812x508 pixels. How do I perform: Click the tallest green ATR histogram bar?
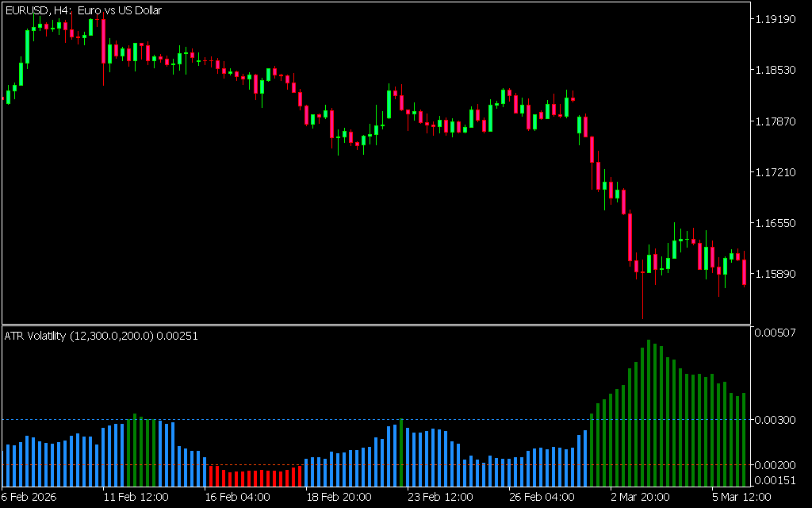[x=649, y=413]
